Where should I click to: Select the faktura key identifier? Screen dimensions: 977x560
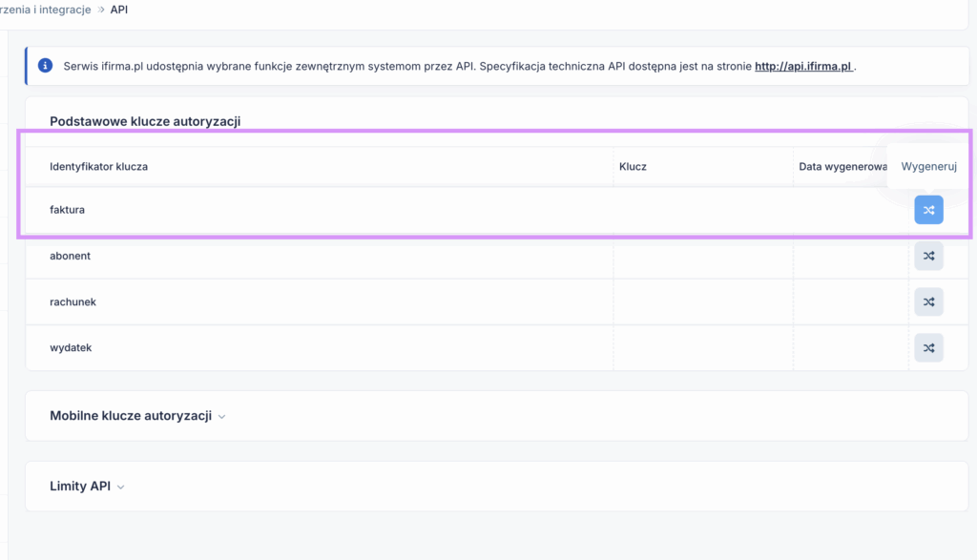click(67, 210)
